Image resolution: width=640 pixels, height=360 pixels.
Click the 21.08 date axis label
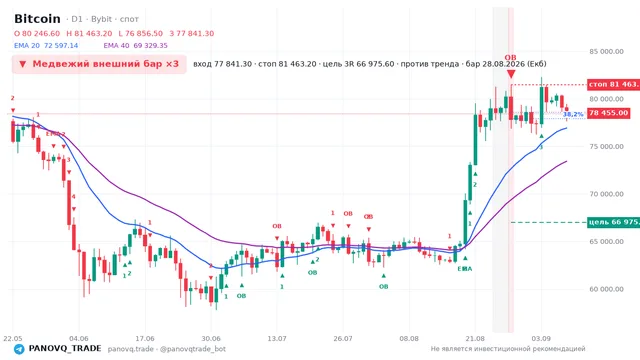coord(475,338)
